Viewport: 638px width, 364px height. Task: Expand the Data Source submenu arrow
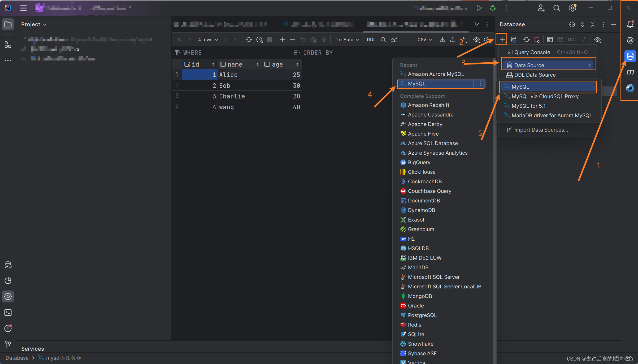(x=591, y=65)
